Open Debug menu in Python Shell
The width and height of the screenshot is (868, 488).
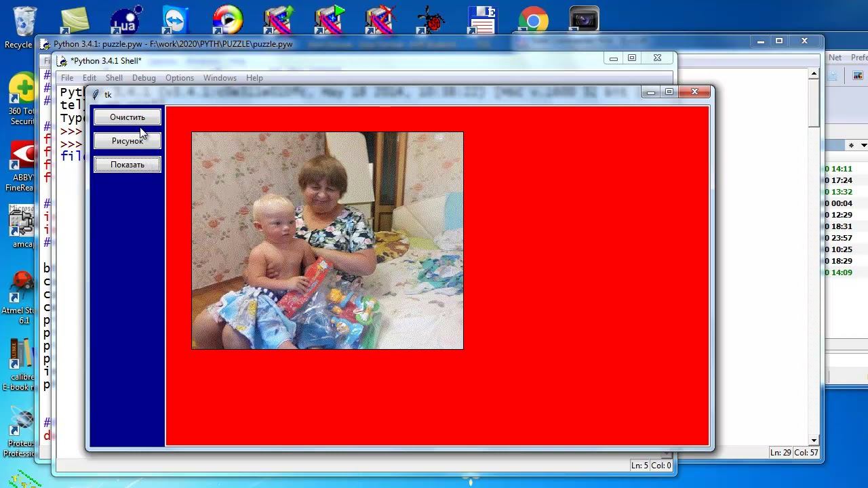pyautogui.click(x=144, y=78)
